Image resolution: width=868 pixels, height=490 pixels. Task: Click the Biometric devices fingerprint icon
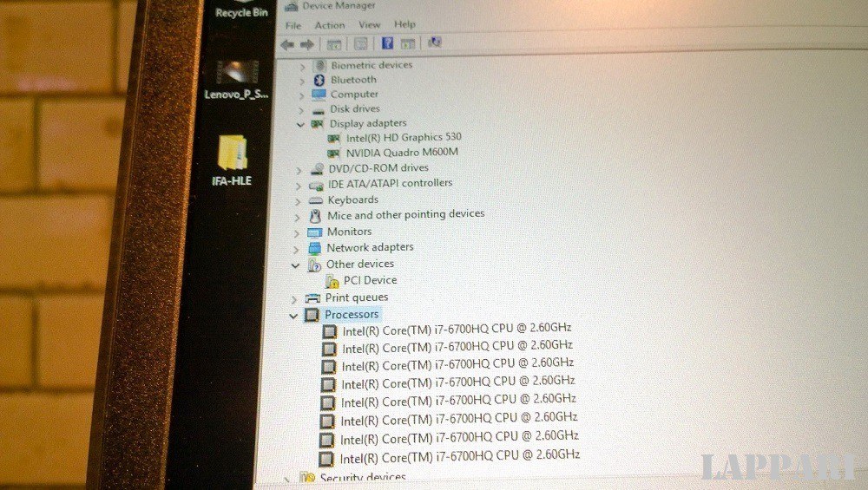319,65
